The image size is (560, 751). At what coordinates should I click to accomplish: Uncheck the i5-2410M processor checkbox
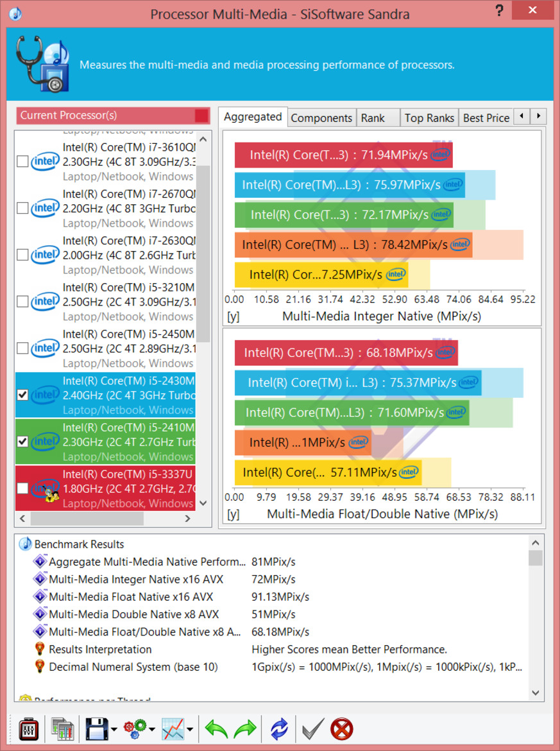point(22,441)
